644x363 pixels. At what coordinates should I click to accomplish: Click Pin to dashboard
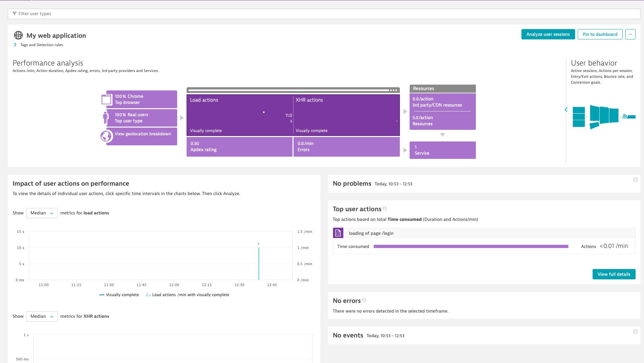pos(600,34)
